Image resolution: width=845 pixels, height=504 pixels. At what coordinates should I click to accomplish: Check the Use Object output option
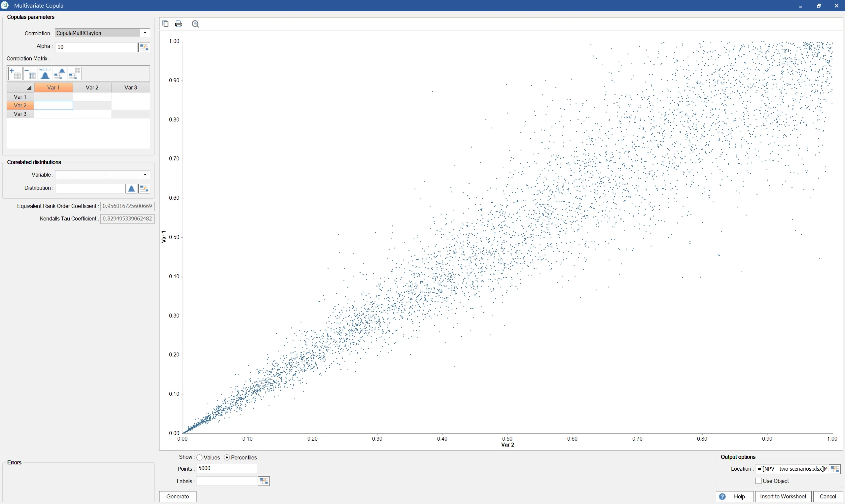(758, 481)
